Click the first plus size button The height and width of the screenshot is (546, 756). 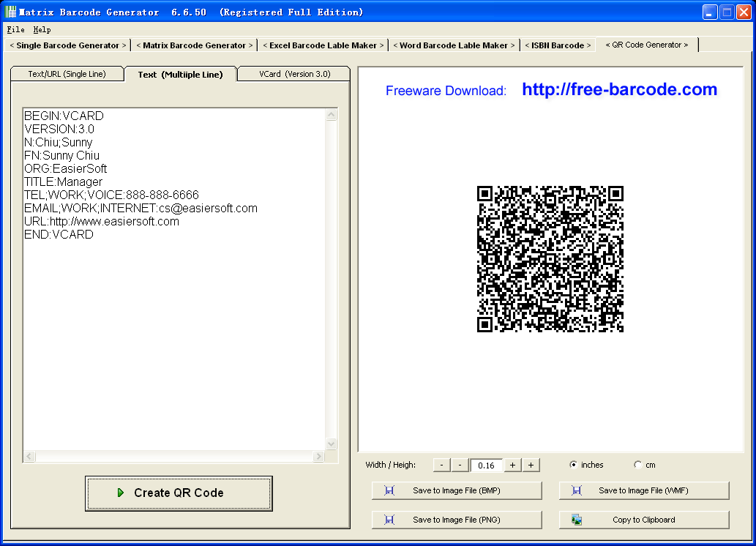[x=512, y=465]
